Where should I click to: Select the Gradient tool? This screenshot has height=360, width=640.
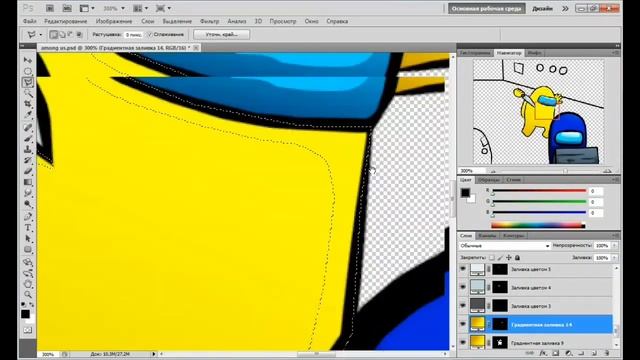click(x=28, y=182)
